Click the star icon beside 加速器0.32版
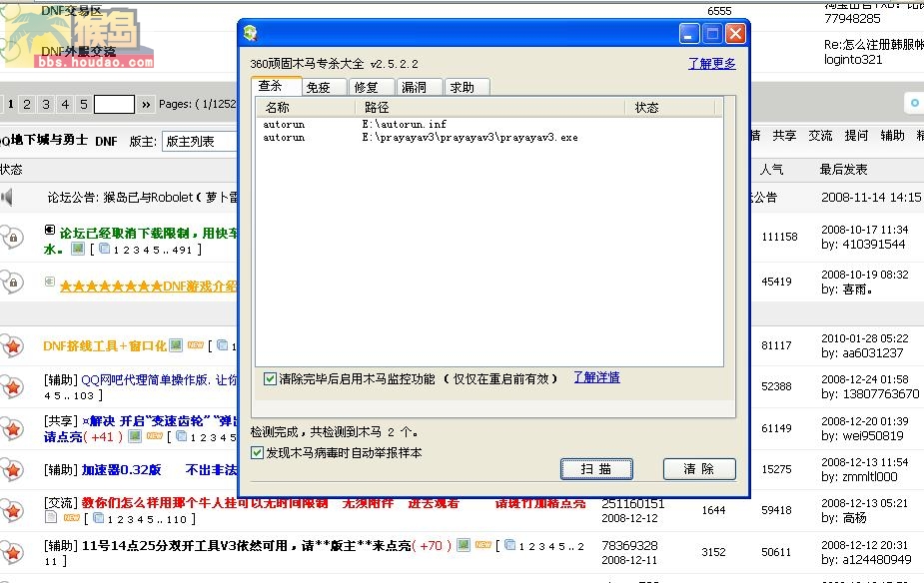 point(12,470)
